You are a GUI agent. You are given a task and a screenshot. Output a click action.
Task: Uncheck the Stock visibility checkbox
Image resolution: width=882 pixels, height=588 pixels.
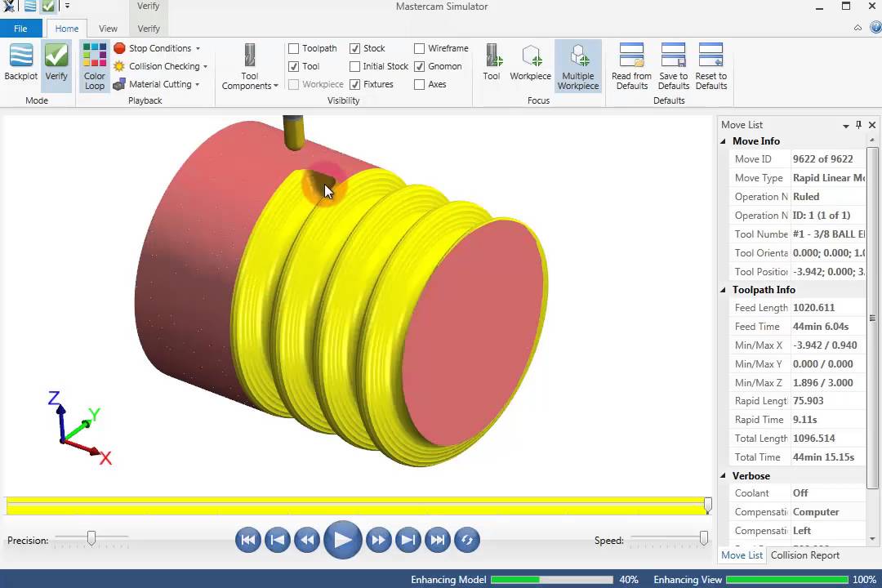pyautogui.click(x=355, y=48)
